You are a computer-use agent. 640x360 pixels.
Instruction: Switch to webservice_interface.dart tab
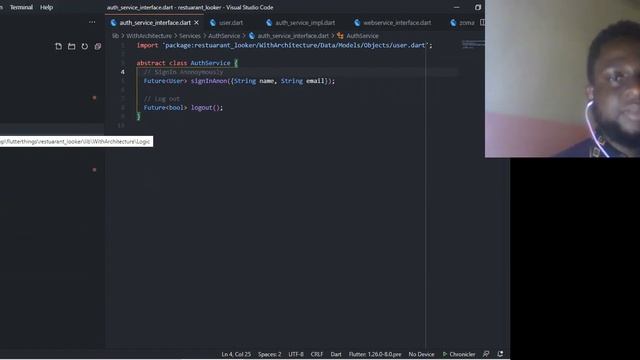coord(397,23)
